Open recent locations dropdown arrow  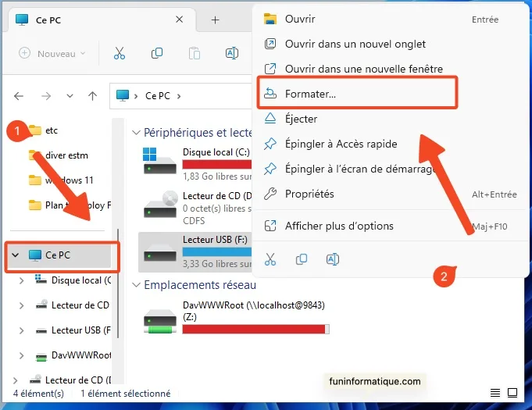coord(70,96)
